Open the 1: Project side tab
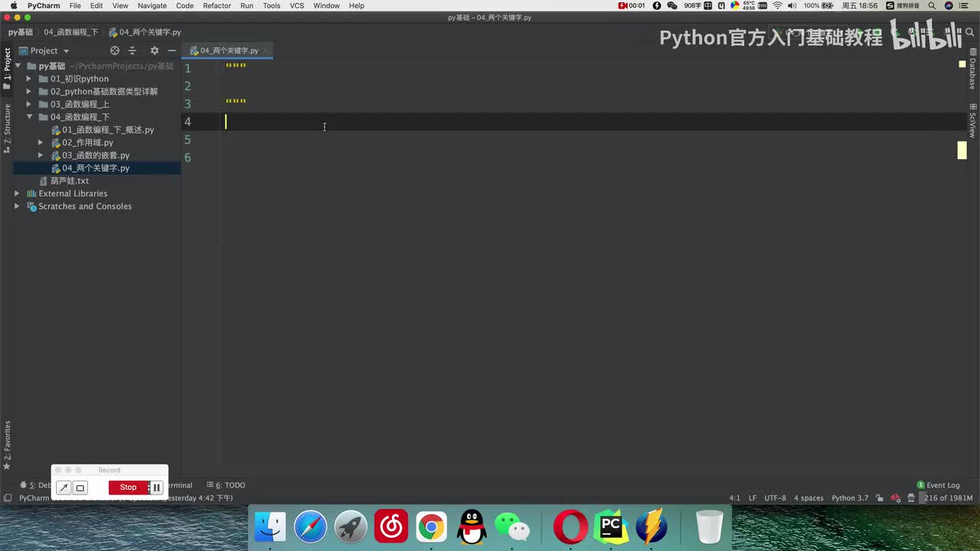The image size is (980, 551). tap(7, 69)
